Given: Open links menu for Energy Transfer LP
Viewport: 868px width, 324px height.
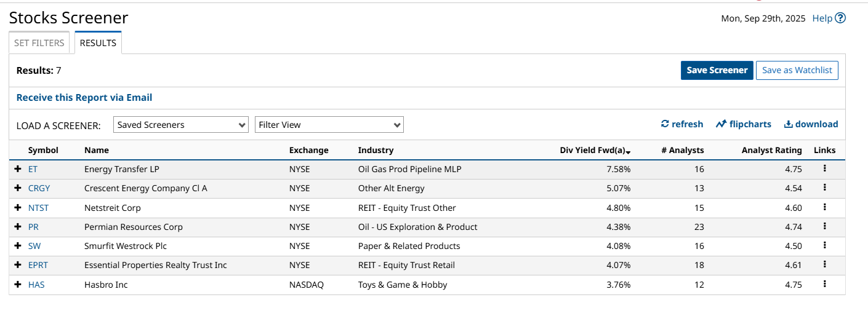Looking at the screenshot, I should 824,168.
